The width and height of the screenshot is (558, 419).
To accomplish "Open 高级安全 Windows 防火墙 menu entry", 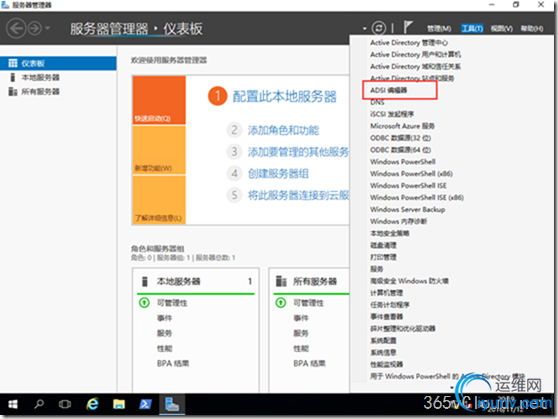I will pyautogui.click(x=409, y=281).
